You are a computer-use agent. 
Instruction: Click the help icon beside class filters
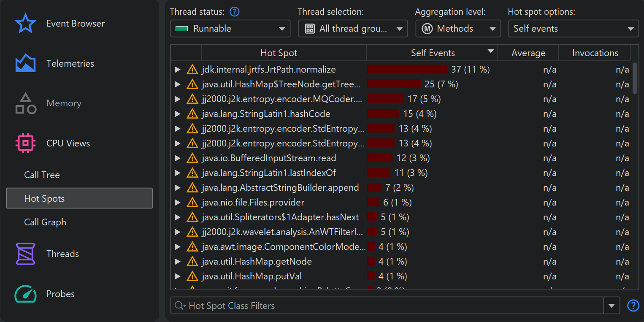pos(633,306)
